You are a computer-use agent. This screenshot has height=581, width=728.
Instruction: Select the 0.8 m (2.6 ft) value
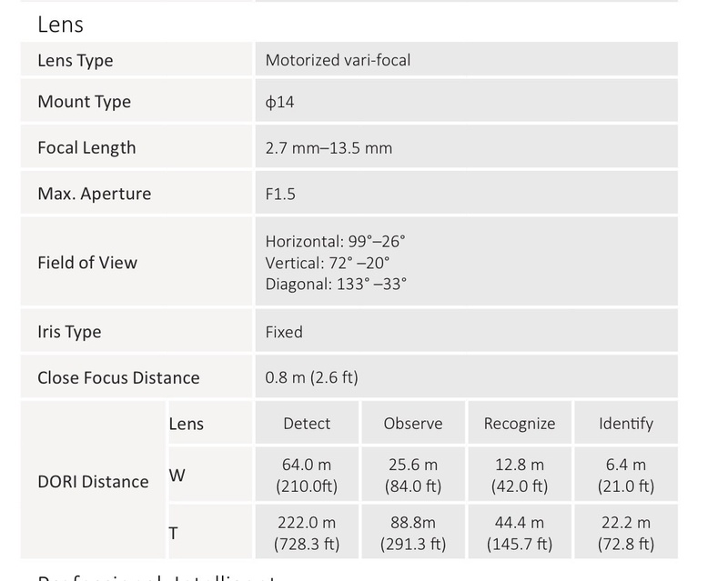[x=311, y=377]
